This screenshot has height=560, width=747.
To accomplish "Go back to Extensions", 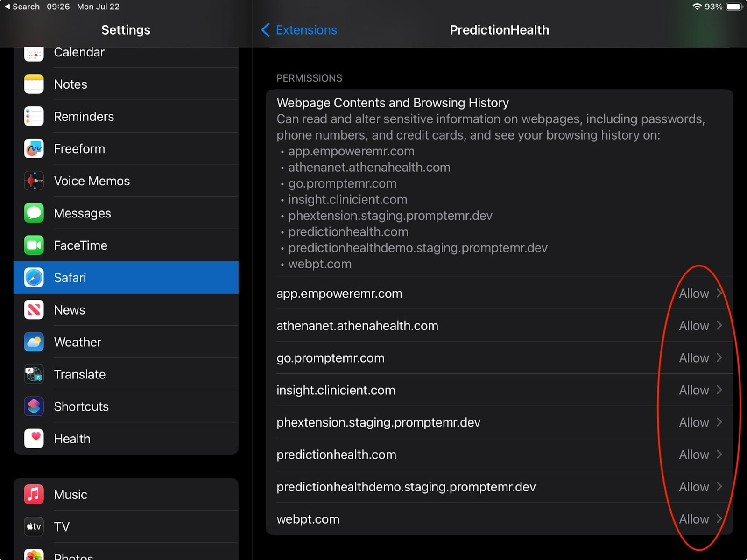I will [x=299, y=30].
